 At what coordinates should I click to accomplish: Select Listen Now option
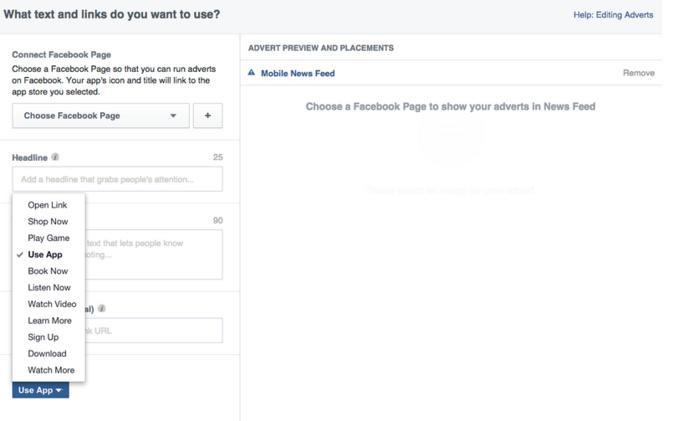click(x=49, y=288)
